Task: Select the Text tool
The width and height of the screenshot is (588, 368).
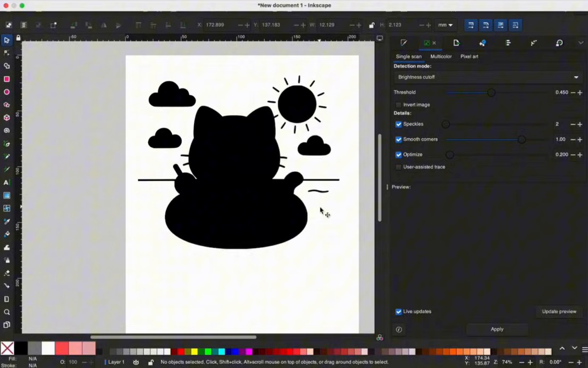Action: pos(6,183)
